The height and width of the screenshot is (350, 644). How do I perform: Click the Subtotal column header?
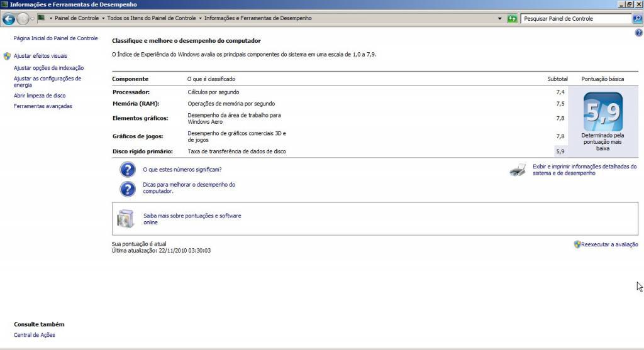pyautogui.click(x=557, y=79)
